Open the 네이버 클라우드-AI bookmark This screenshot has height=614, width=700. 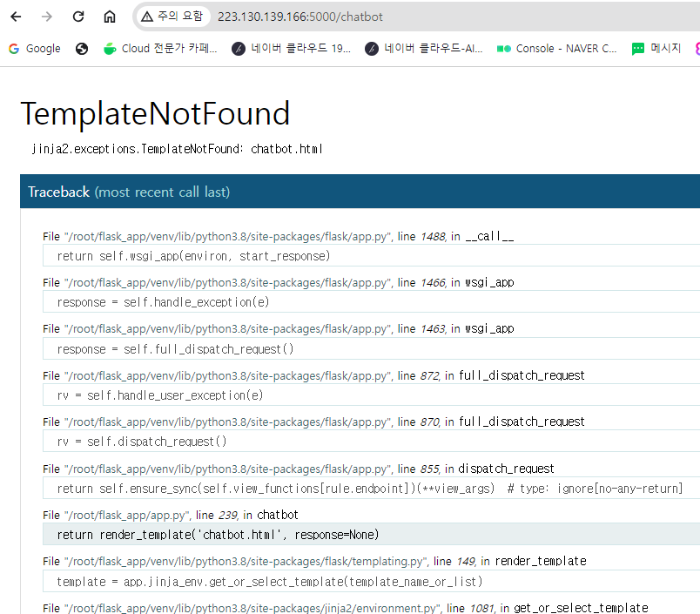click(x=424, y=48)
